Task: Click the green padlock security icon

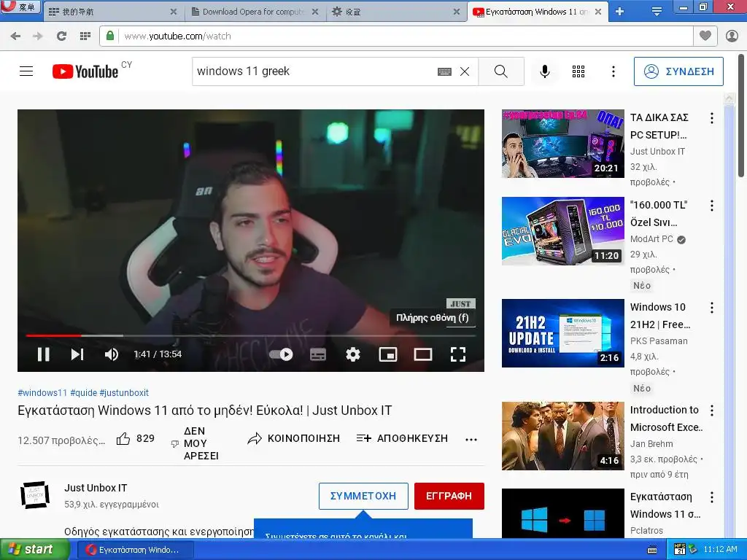Action: [x=110, y=36]
